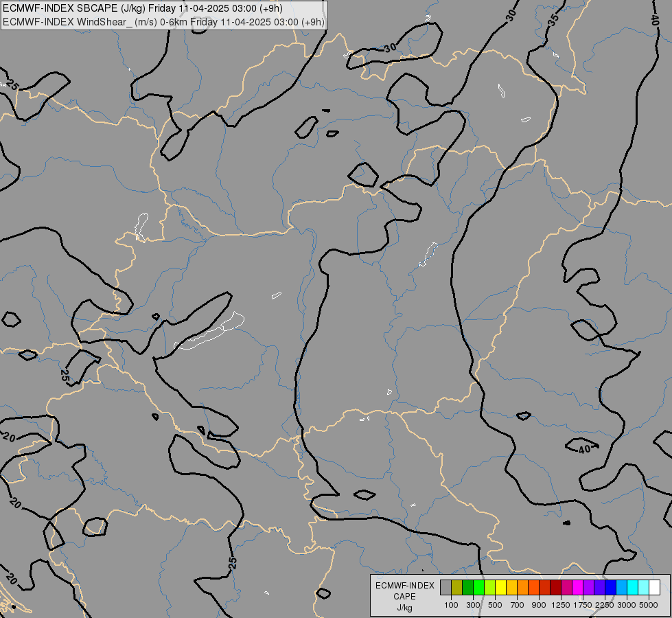The image size is (672, 618).
Task: Select the dark red swatch left of the 1250 tick
Action: click(x=555, y=587)
